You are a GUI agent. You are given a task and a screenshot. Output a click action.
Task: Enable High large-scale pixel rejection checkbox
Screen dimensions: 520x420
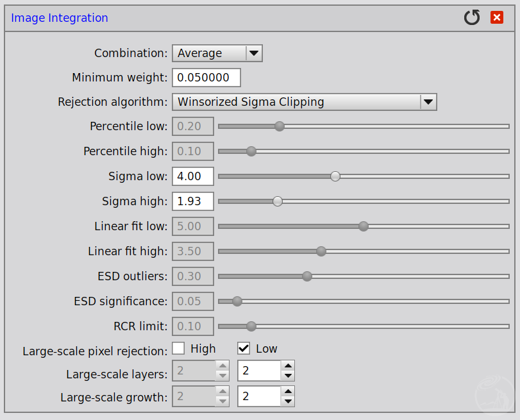tap(179, 348)
